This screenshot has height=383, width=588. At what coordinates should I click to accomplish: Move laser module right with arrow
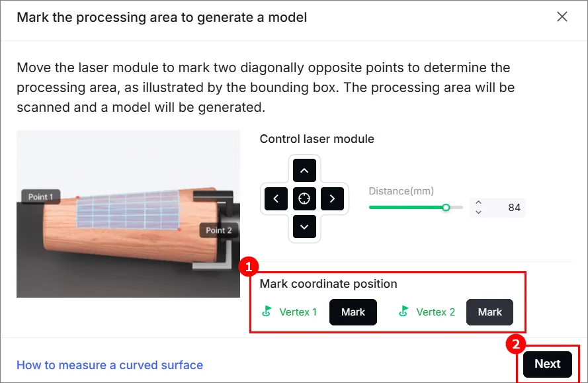click(332, 198)
